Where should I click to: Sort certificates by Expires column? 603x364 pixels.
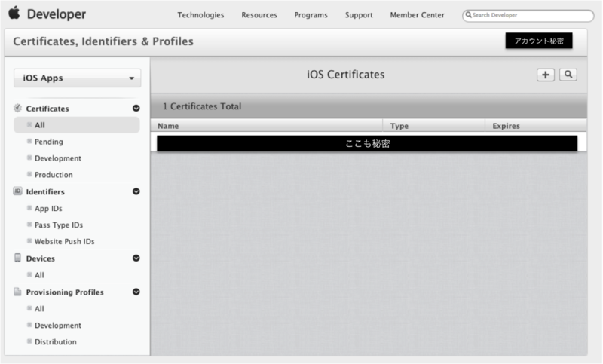(536, 126)
